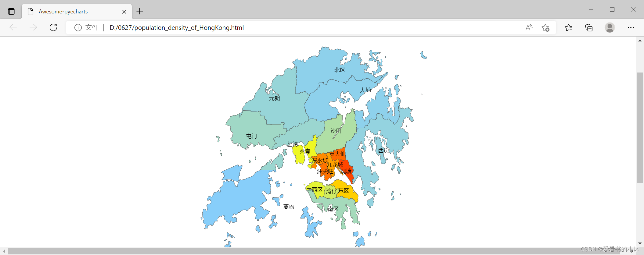Activate read aloud icon

[x=529, y=28]
